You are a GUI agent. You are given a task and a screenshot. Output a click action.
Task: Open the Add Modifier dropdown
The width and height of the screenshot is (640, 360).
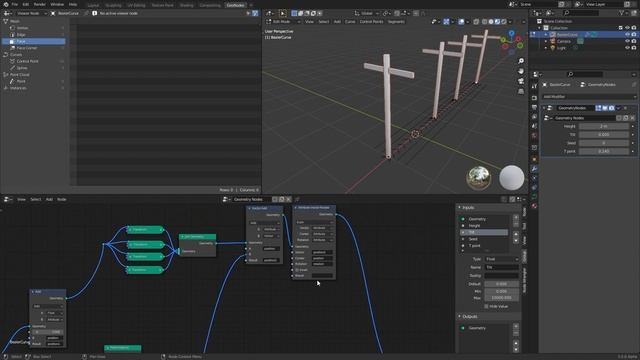pyautogui.click(x=589, y=97)
